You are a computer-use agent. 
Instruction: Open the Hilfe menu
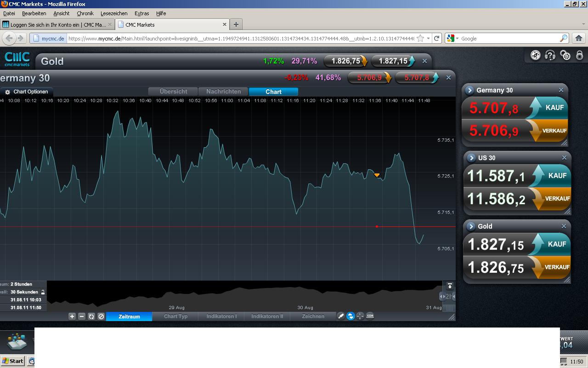[161, 13]
